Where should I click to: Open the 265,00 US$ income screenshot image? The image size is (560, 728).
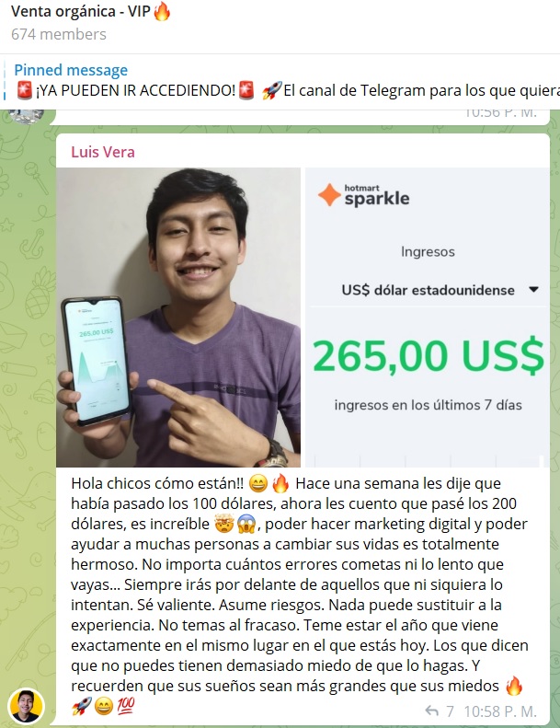428,318
